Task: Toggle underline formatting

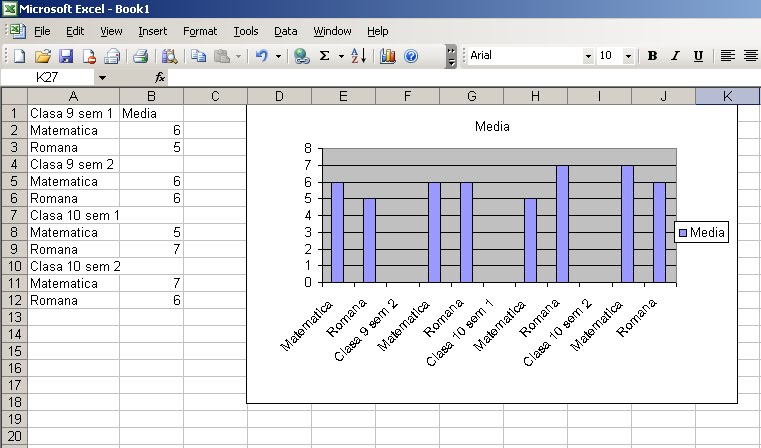Action: 698,56
